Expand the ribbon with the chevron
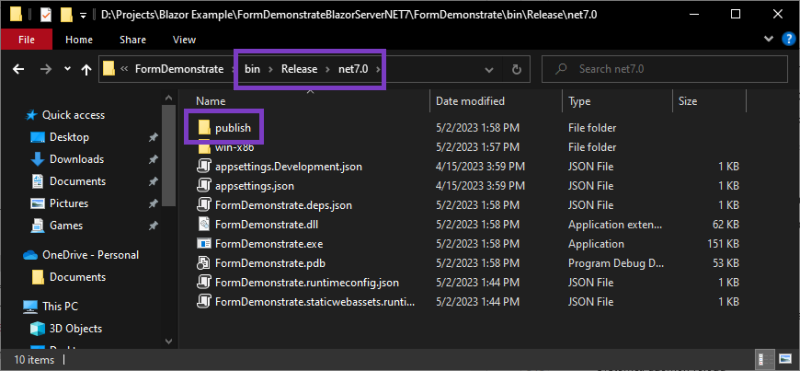The height and width of the screenshot is (371, 800). [769, 39]
